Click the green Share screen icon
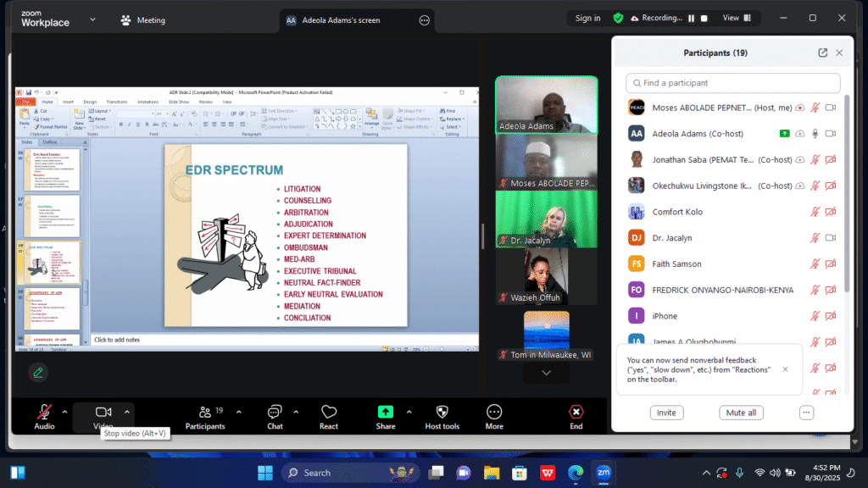Screen dimensions: 868x488 (x=385, y=413)
